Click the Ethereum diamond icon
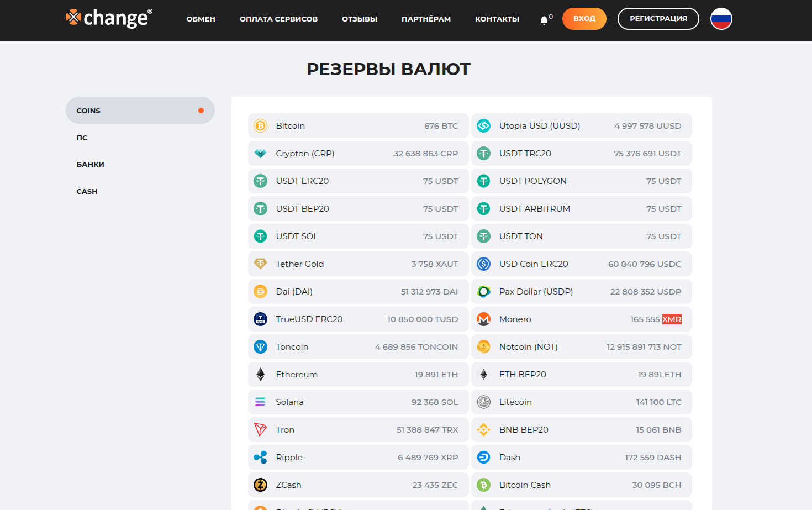This screenshot has width=812, height=510. 260,375
